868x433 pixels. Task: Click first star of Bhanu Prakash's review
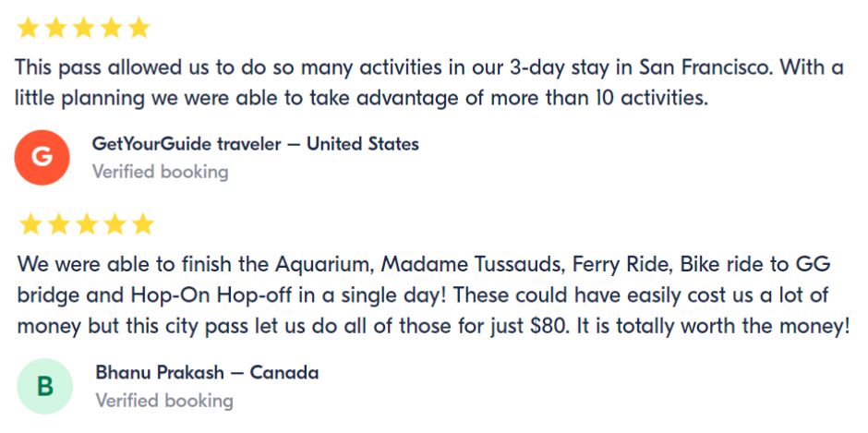(x=30, y=224)
